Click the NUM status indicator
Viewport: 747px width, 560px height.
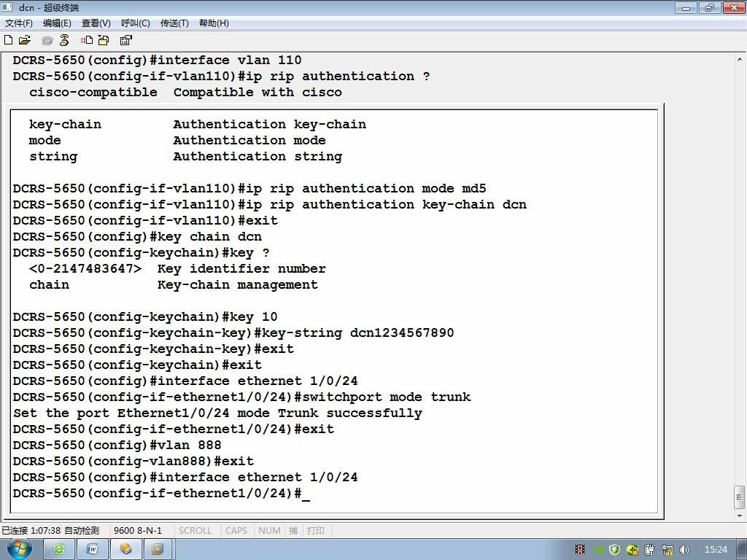269,530
